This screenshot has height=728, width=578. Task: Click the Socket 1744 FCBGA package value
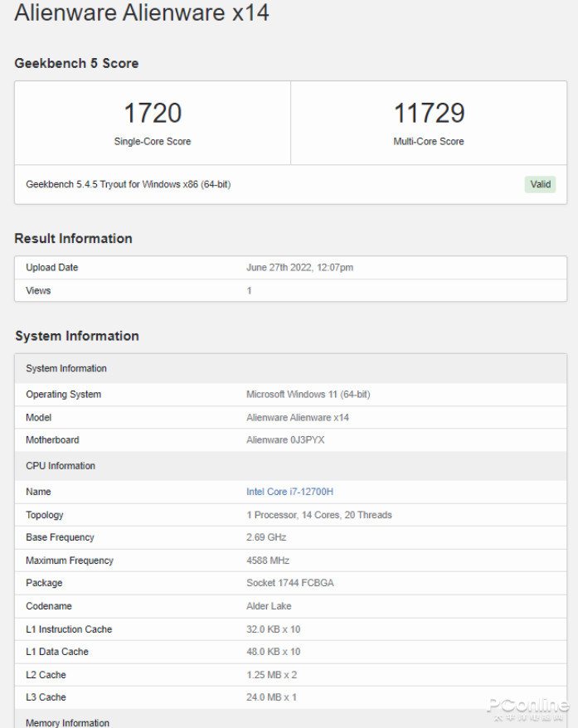[x=289, y=583]
